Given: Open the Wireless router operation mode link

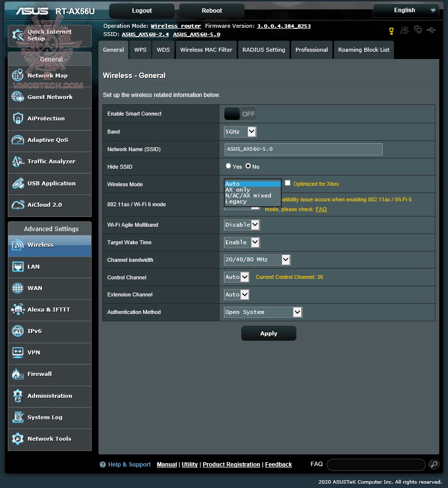Looking at the screenshot, I should click(x=176, y=26).
